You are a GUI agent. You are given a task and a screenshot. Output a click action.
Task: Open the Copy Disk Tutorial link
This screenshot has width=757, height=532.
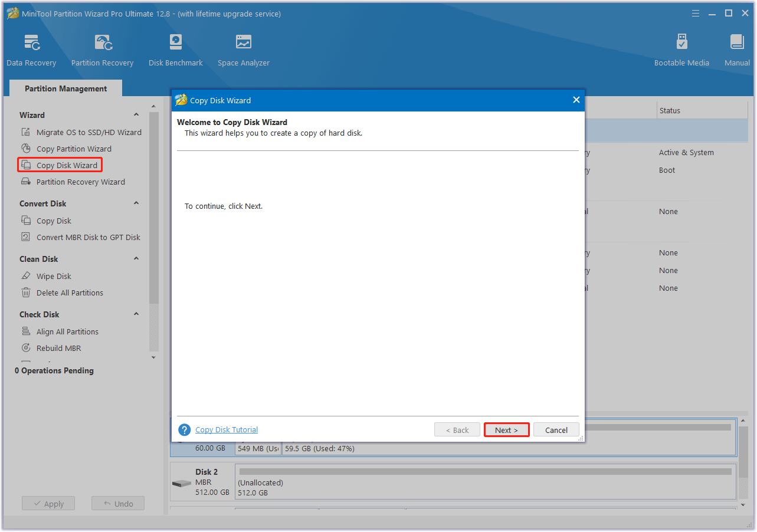227,430
